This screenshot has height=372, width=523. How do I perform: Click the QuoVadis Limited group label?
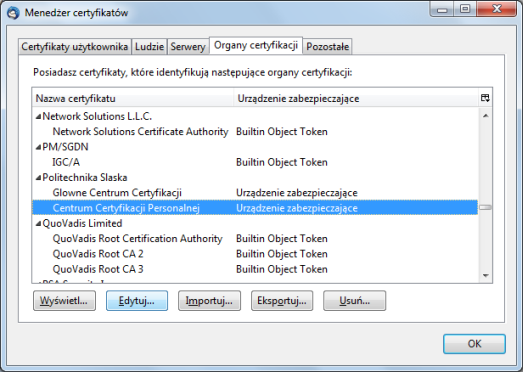82,224
